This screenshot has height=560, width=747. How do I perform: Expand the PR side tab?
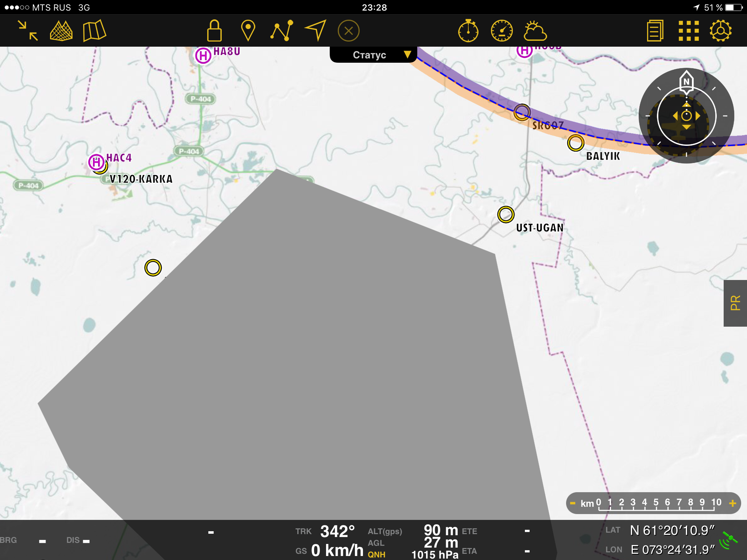click(735, 303)
